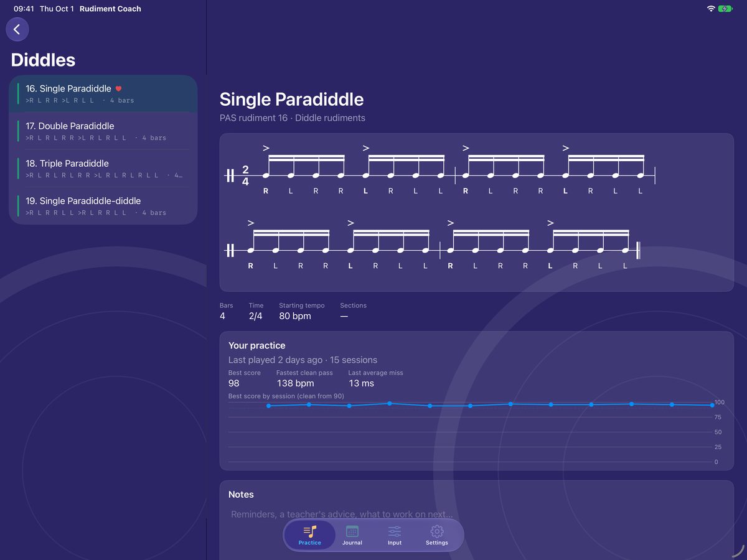The width and height of the screenshot is (747, 560).
Task: Toggle the red heart favorite on Single Paradiddle
Action: click(x=119, y=89)
